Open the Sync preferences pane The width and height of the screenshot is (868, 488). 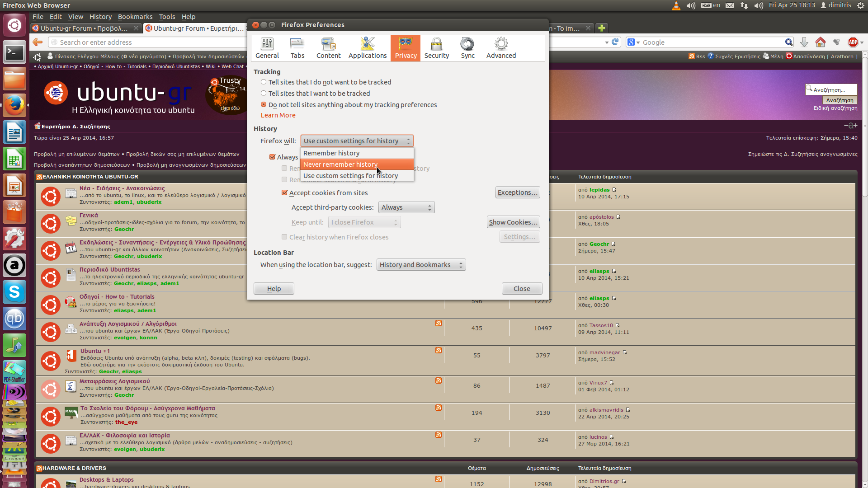click(467, 48)
